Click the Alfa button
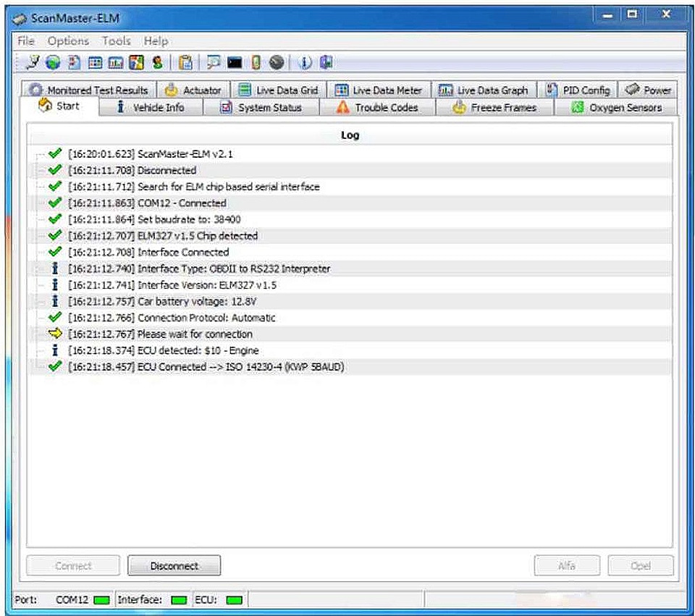This screenshot has height=616, width=695. 567,565
